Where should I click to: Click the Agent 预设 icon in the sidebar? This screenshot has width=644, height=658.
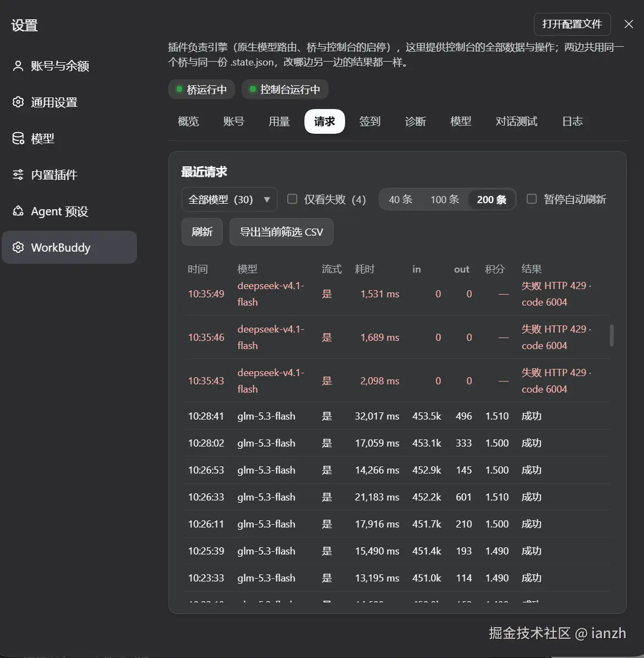pyautogui.click(x=18, y=211)
